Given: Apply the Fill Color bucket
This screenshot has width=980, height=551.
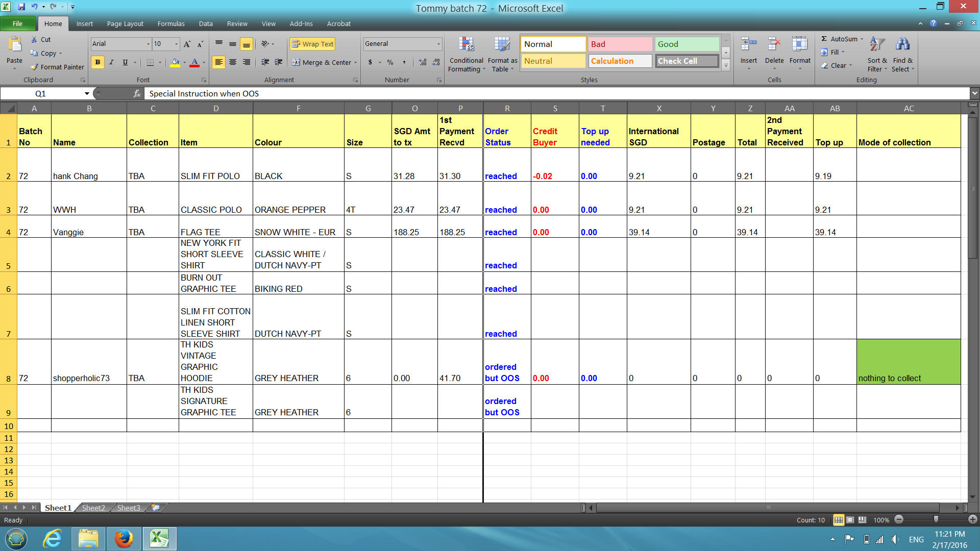Looking at the screenshot, I should (x=175, y=62).
